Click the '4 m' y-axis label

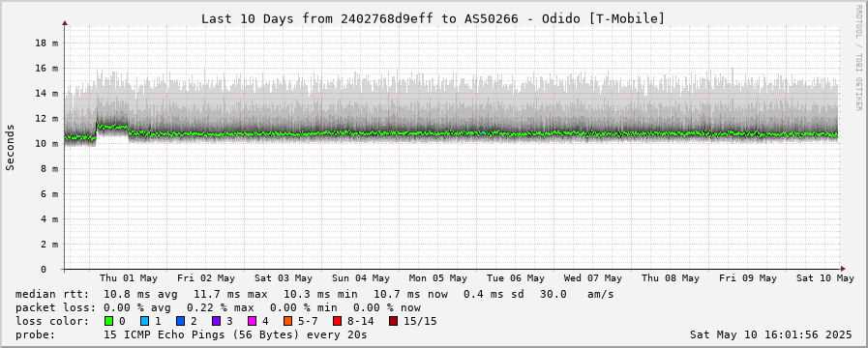[x=49, y=219]
